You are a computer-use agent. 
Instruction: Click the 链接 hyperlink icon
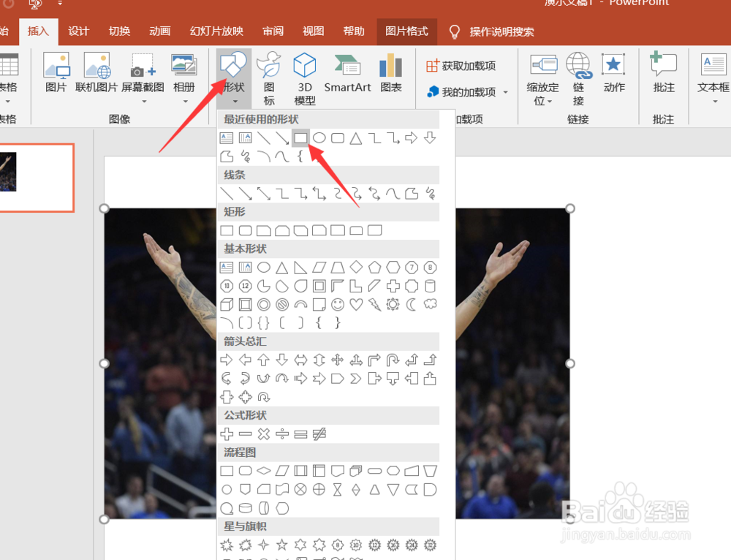(578, 66)
